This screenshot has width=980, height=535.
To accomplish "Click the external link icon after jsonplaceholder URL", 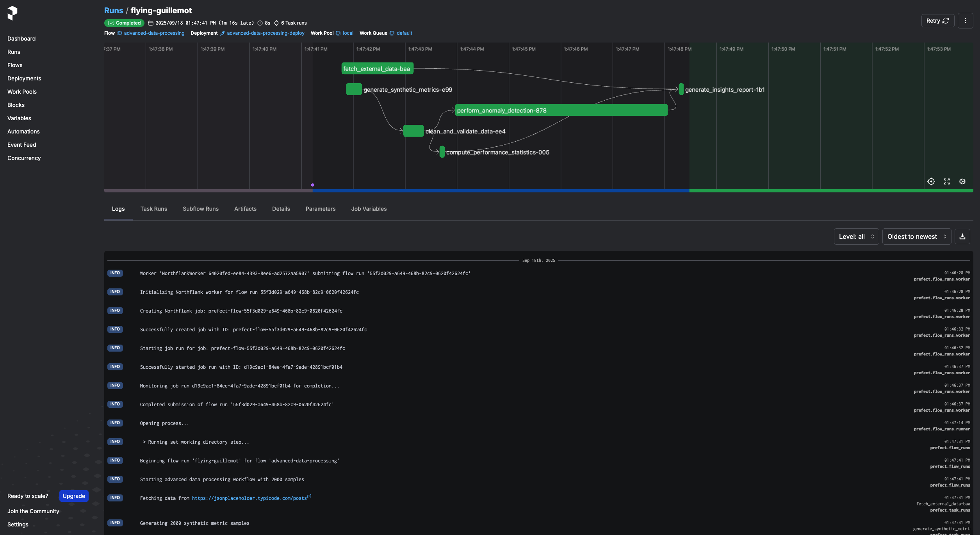I will point(309,497).
